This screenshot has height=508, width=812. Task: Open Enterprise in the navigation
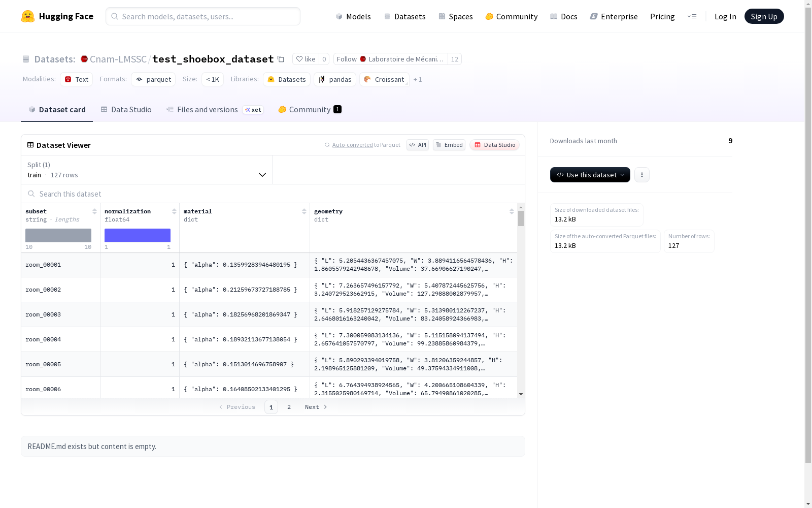pyautogui.click(x=614, y=16)
